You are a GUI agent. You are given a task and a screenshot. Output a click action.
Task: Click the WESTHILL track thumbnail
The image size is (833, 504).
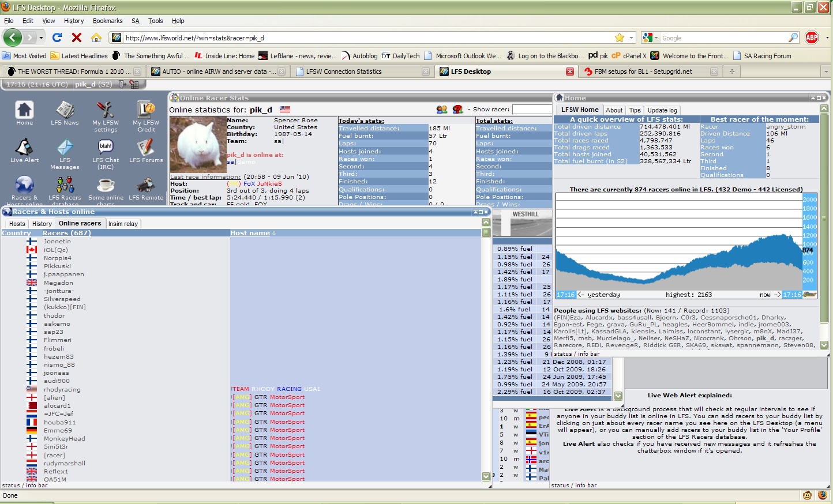point(531,223)
